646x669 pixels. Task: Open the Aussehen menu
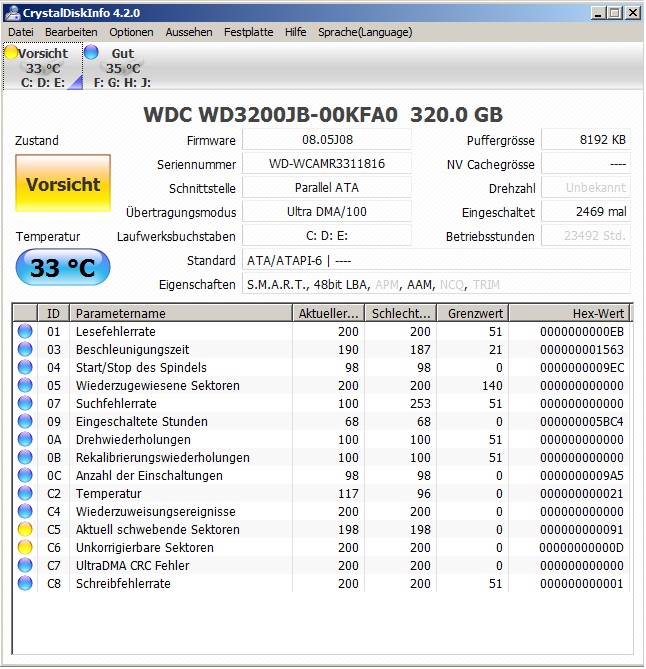pyautogui.click(x=189, y=32)
